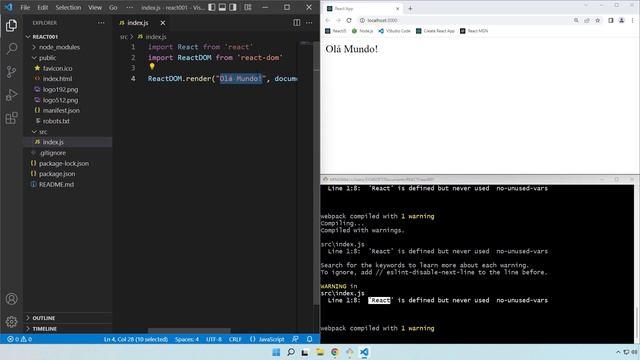Open the Search view in VS Code
Image resolution: width=640 pixels, height=360 pixels.
(x=11, y=49)
